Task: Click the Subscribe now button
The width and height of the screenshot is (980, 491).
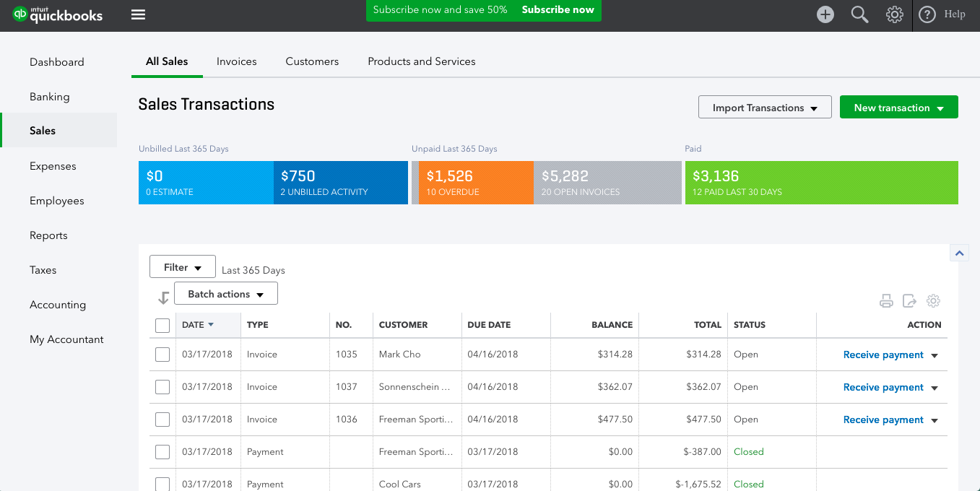Action: coord(558,10)
